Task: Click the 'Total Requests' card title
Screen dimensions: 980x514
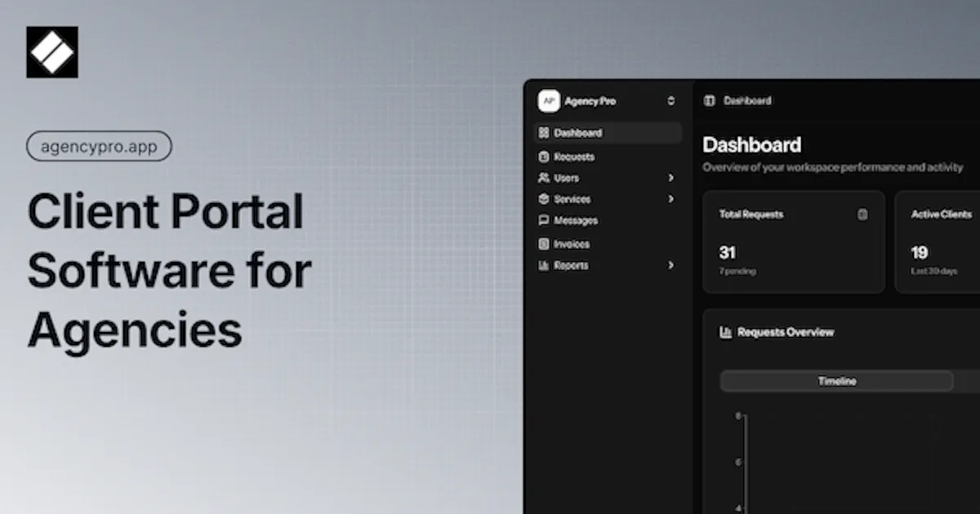Action: pyautogui.click(x=751, y=215)
